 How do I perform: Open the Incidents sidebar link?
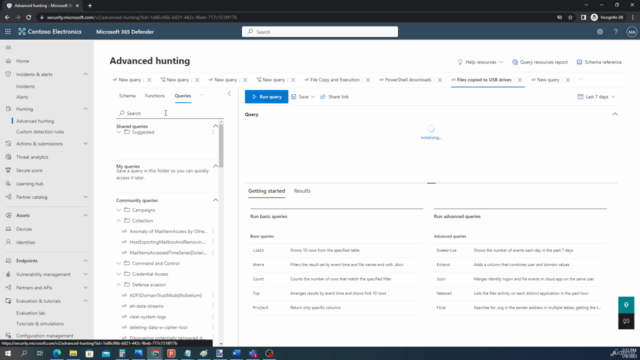pos(25,87)
